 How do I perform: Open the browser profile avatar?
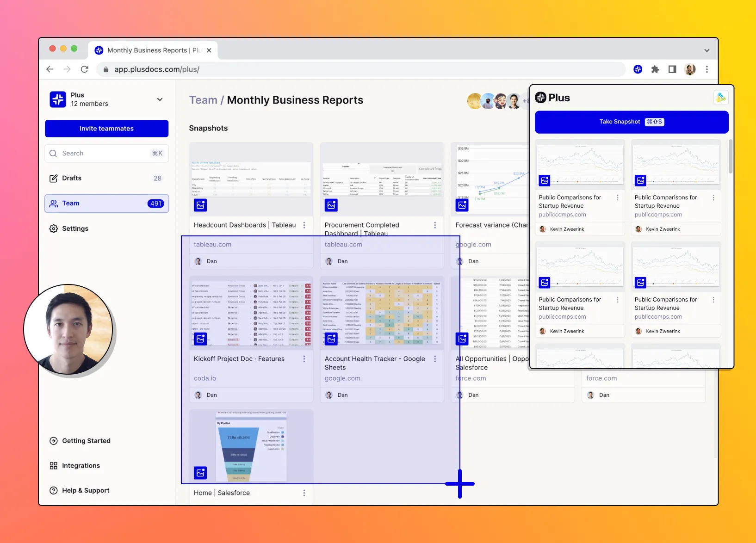(x=690, y=69)
